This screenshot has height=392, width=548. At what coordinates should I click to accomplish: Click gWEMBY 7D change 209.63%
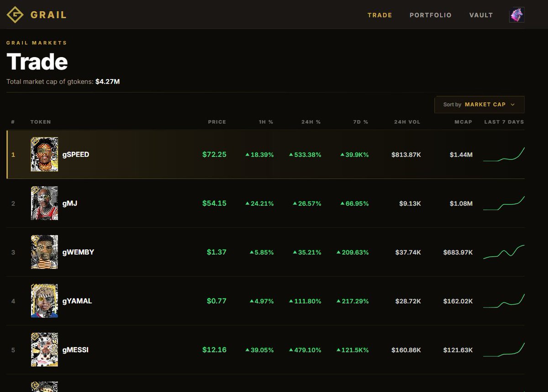[x=353, y=253]
